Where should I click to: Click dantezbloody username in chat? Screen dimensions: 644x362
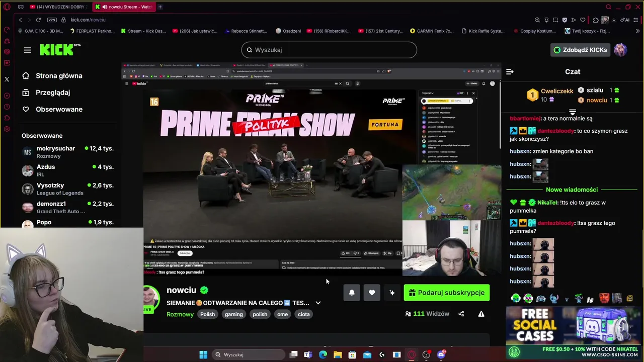coord(555,131)
